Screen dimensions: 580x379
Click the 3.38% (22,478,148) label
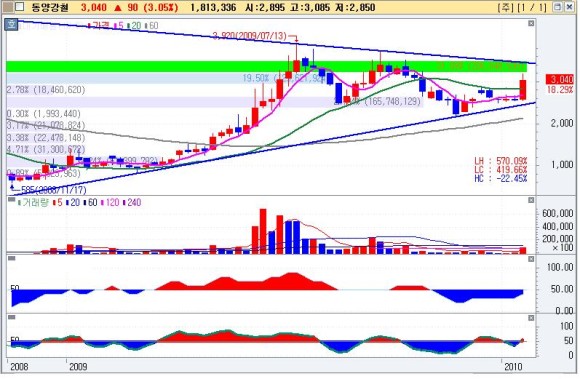click(x=45, y=138)
